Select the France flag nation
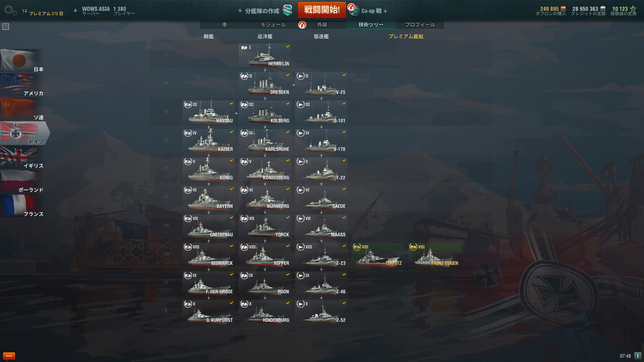Image resolution: width=644 pixels, height=362 pixels. [x=22, y=206]
